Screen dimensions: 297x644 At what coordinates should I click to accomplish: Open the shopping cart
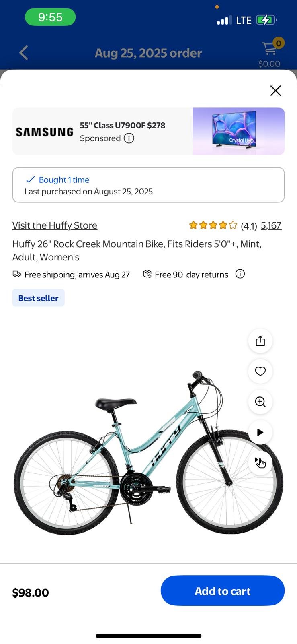click(270, 50)
